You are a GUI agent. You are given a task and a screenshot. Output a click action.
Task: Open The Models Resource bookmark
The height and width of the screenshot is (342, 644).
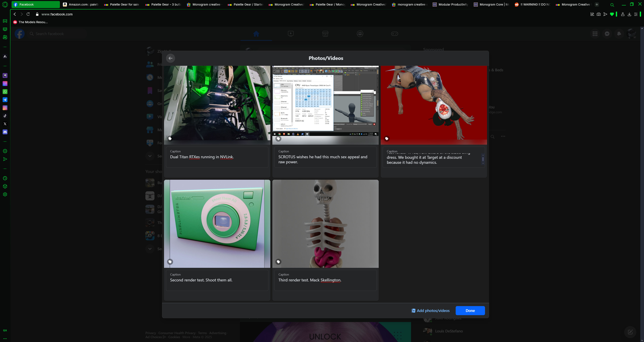click(30, 22)
